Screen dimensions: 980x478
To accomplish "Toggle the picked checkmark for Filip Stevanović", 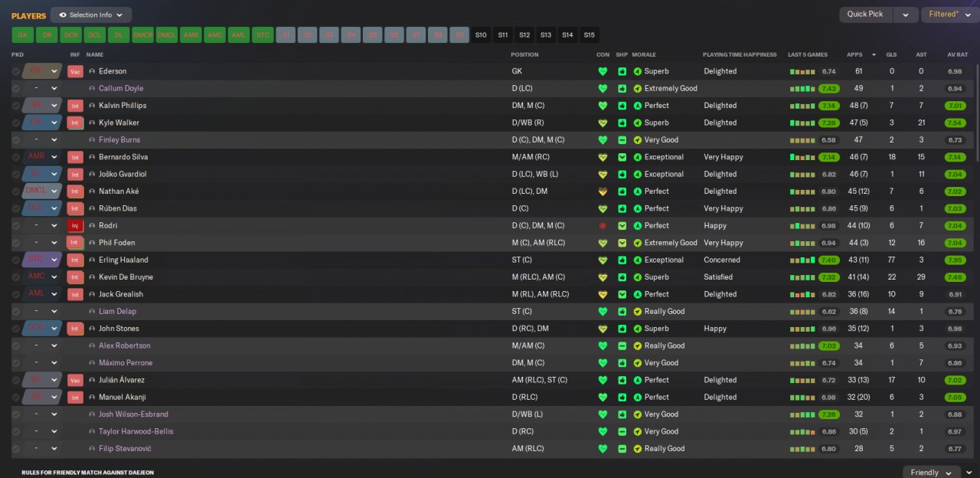I will click(16, 449).
